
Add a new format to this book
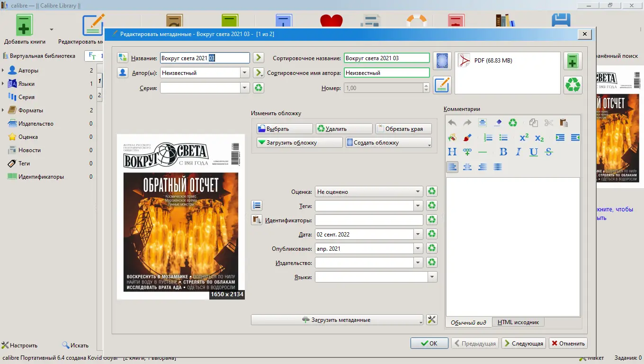point(573,61)
